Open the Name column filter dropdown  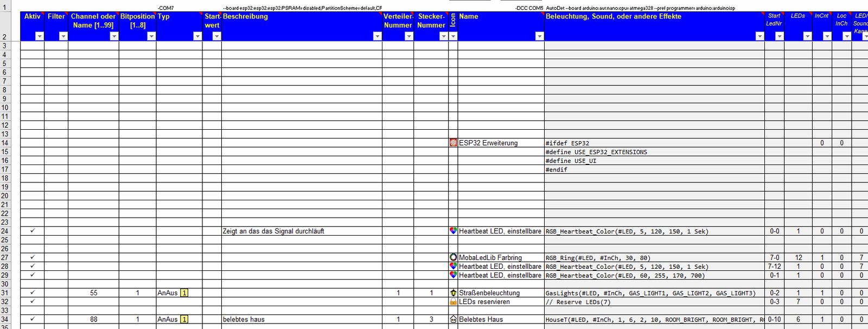click(x=539, y=36)
